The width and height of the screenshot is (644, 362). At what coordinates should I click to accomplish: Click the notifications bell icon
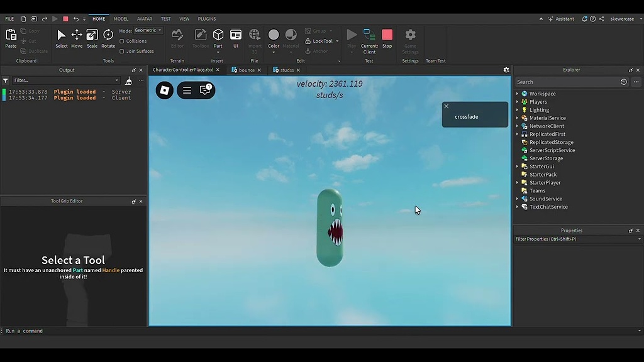[584, 18]
